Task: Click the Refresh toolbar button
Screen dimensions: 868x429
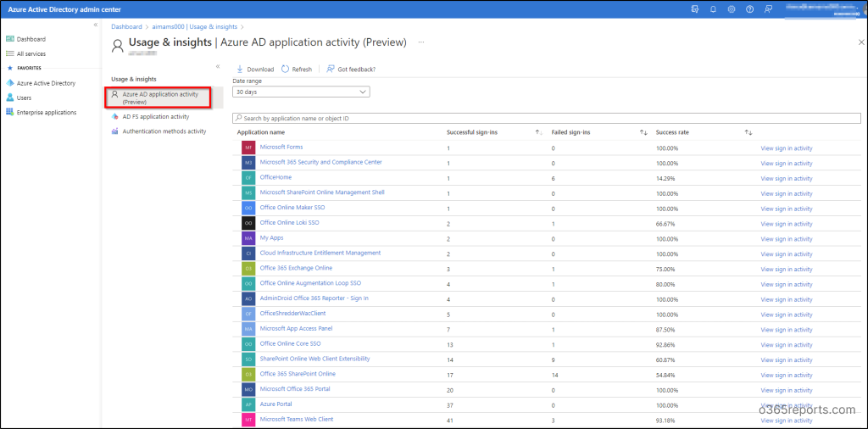Action: [297, 70]
